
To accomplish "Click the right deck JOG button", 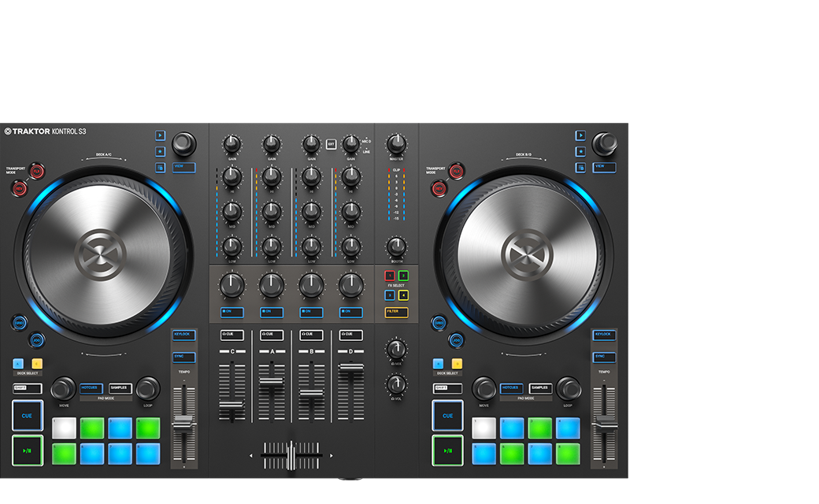I will [x=457, y=340].
